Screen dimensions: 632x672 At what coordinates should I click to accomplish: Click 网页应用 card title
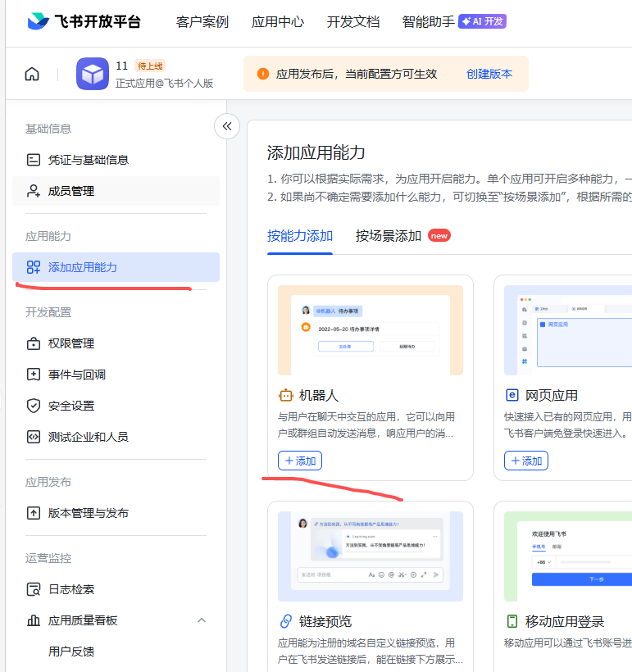coord(552,395)
